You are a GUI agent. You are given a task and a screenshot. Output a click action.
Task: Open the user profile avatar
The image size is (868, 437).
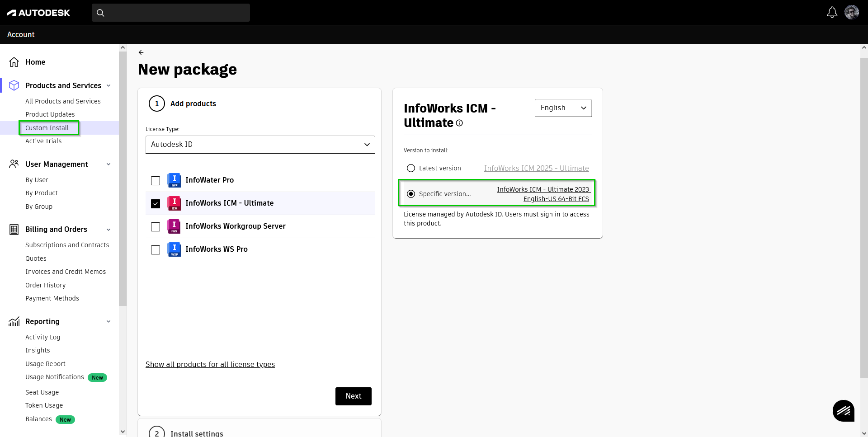click(x=852, y=12)
